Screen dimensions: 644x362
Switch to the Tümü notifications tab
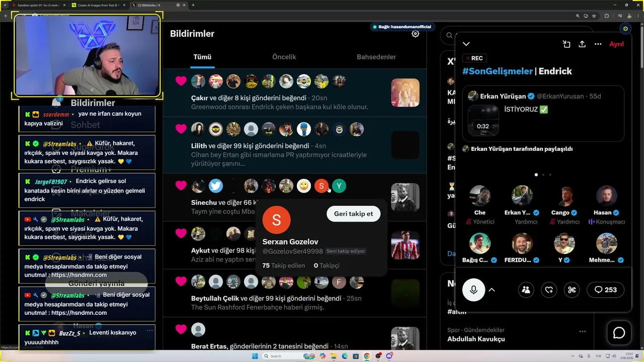[202, 57]
